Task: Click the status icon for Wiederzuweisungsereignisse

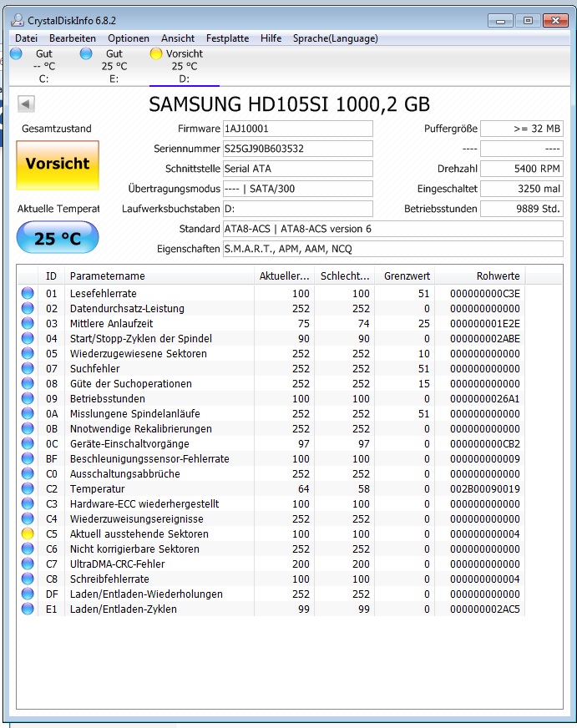Action: 28,518
